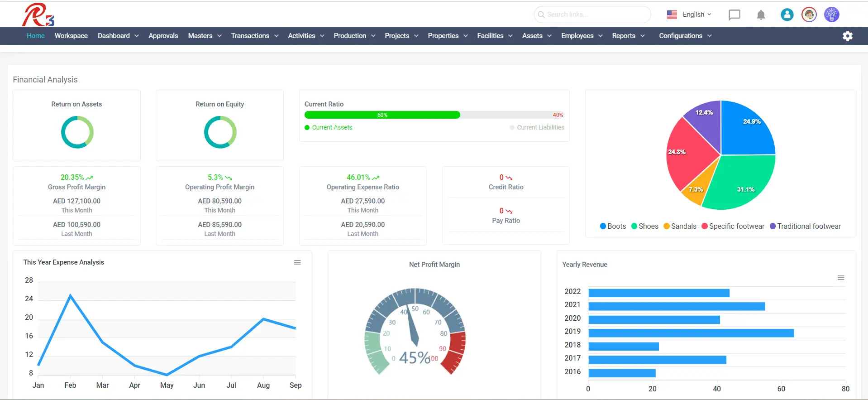Image resolution: width=868 pixels, height=400 pixels.
Task: Click Gross Profit Margin upward trend arrow
Action: (x=90, y=178)
